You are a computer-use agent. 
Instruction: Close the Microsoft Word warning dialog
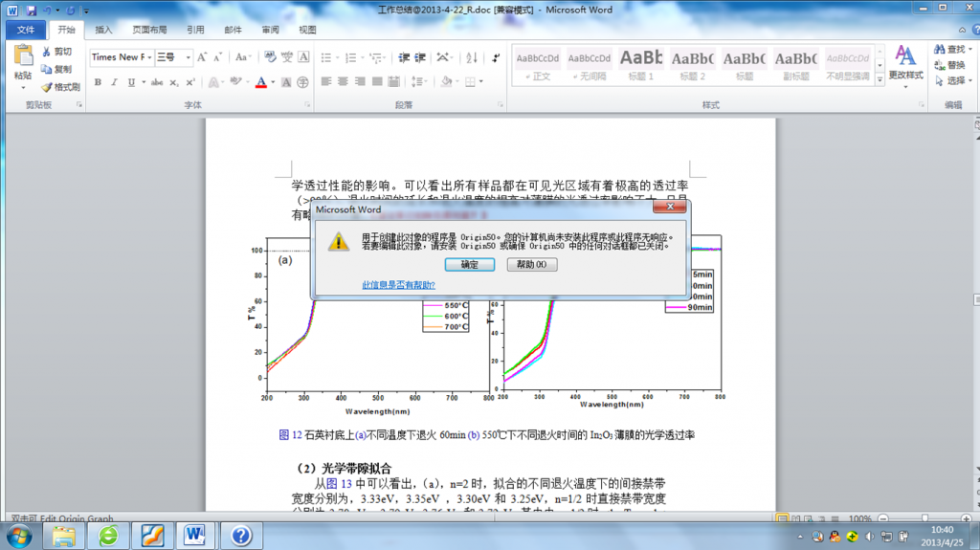[670, 207]
